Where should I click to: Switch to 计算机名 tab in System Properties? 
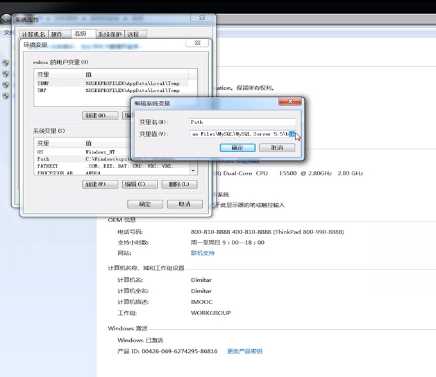(33, 34)
